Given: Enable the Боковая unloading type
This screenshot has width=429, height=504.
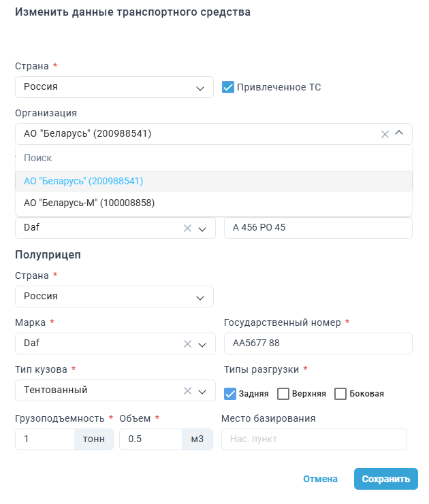Looking at the screenshot, I should click(340, 394).
